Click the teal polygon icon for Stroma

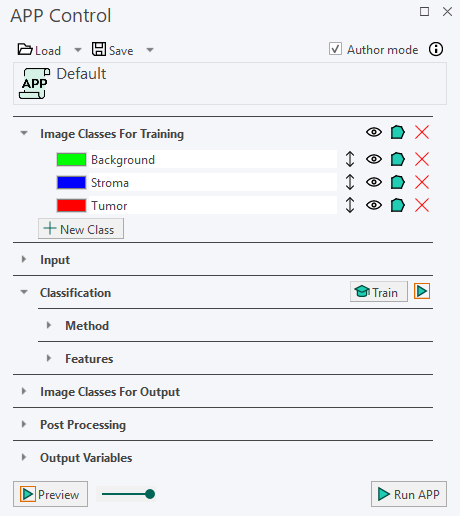[x=398, y=182]
